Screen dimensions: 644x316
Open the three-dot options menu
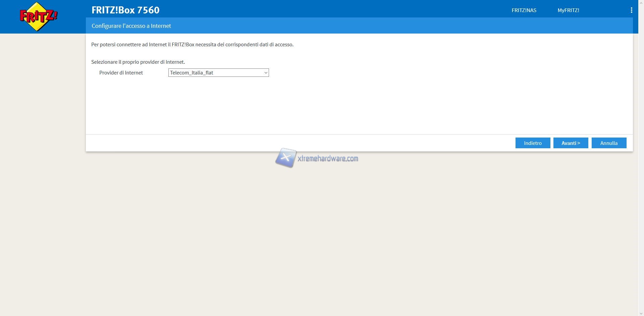point(631,10)
